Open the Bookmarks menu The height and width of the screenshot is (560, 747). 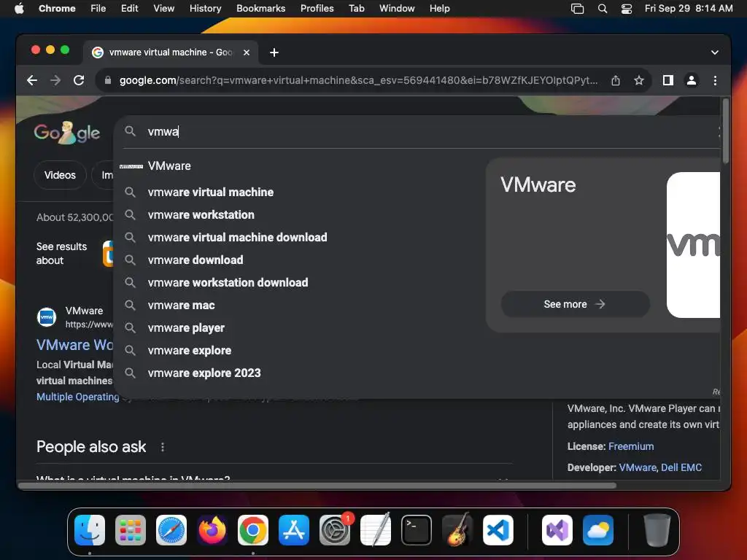260,9
